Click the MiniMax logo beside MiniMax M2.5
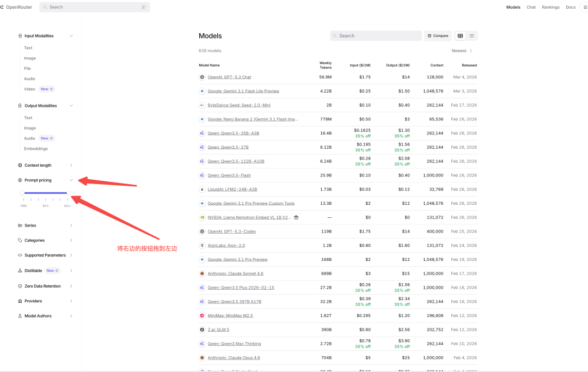The image size is (588, 372). (x=202, y=315)
